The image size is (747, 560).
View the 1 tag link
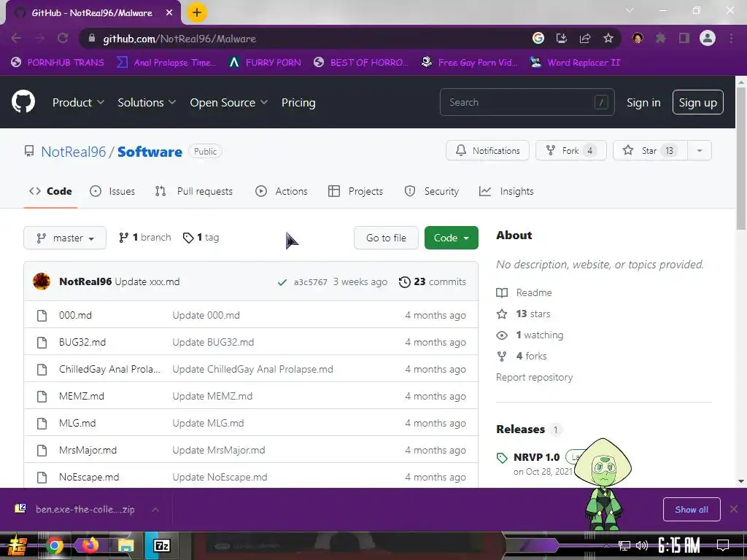201,237
